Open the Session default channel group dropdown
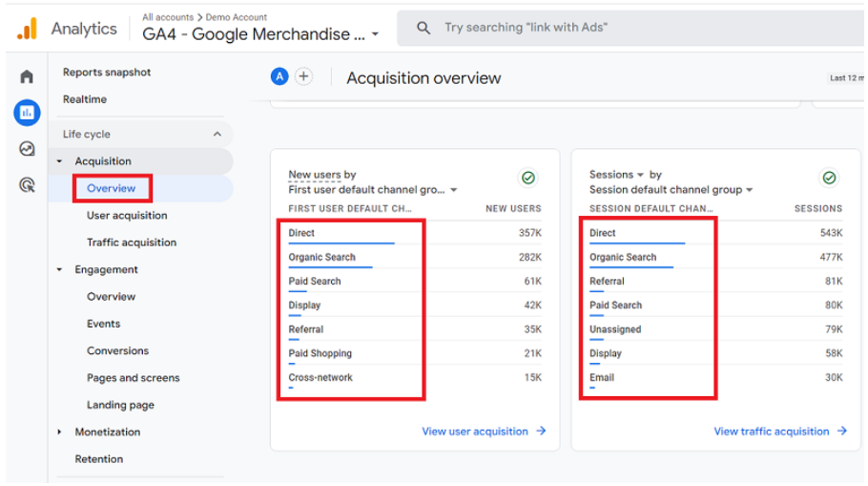868x486 pixels. point(749,190)
